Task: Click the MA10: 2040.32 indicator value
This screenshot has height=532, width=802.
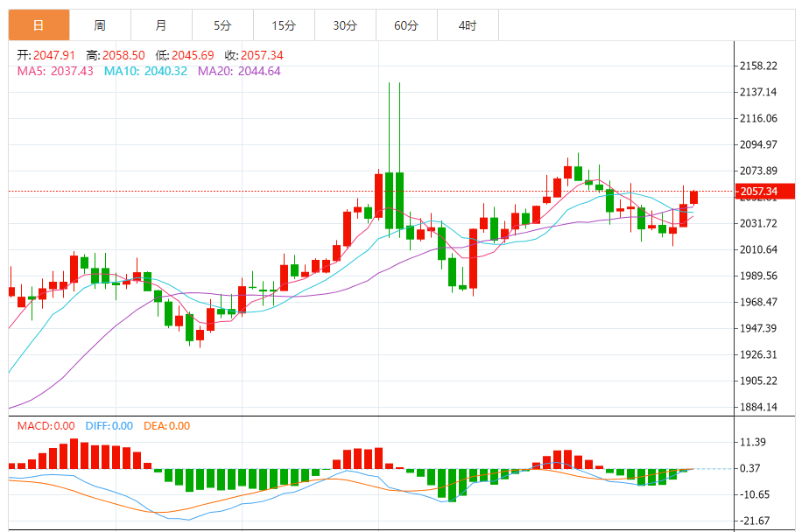Action: coord(145,71)
